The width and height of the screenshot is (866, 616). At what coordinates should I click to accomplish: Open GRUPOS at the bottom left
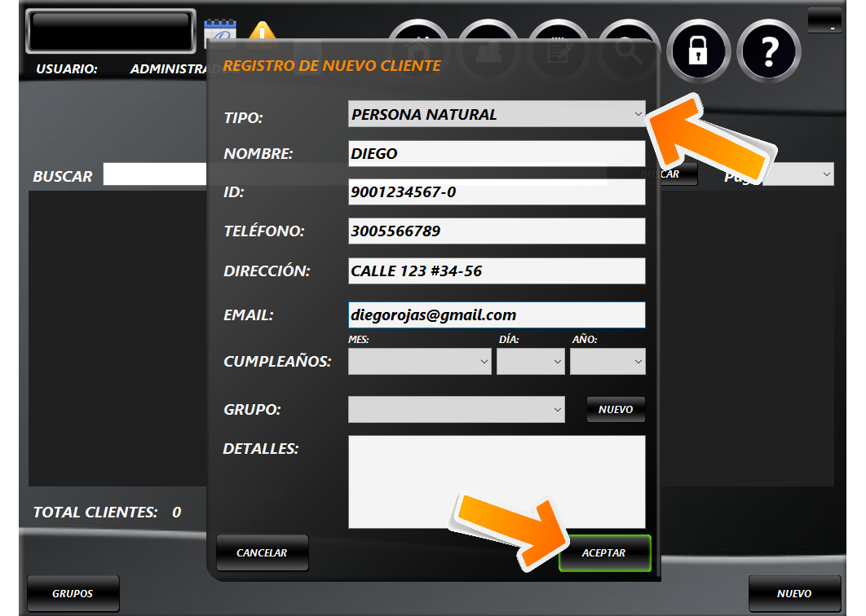[73, 593]
